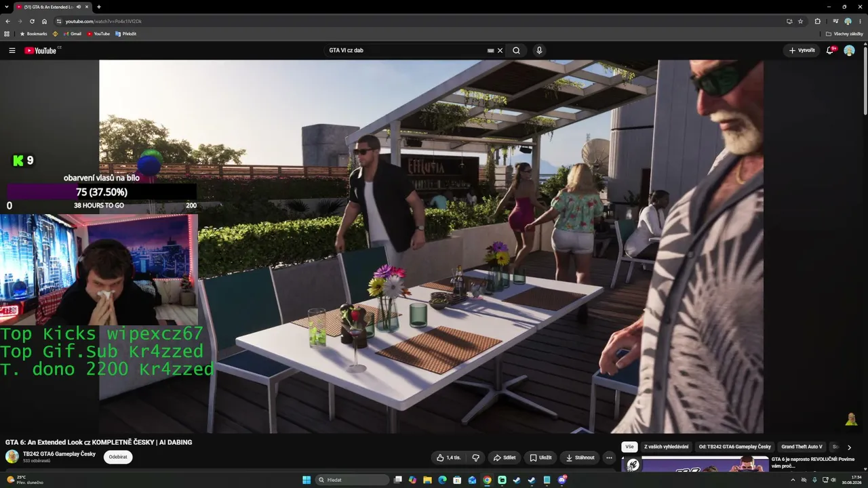868x488 pixels.
Task: Open the Všechny záložky folder
Action: pos(844,34)
